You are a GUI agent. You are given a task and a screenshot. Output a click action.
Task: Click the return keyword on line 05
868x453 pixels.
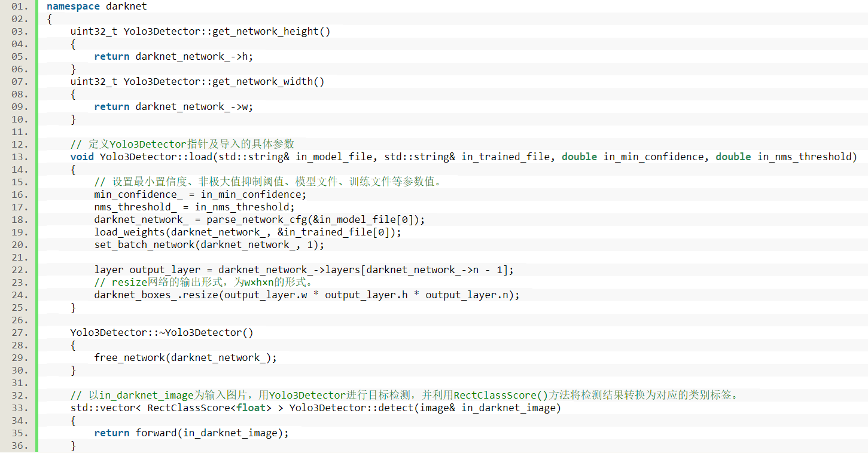coord(111,56)
